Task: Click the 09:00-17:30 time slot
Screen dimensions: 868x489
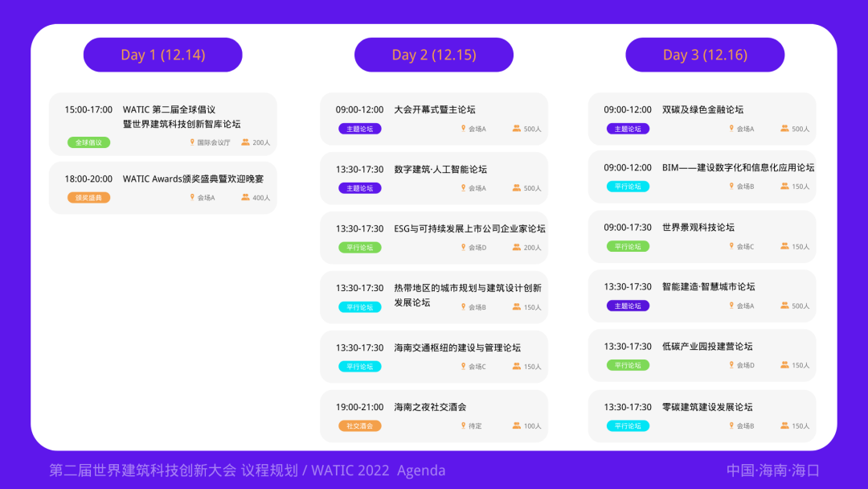Action: (x=628, y=228)
